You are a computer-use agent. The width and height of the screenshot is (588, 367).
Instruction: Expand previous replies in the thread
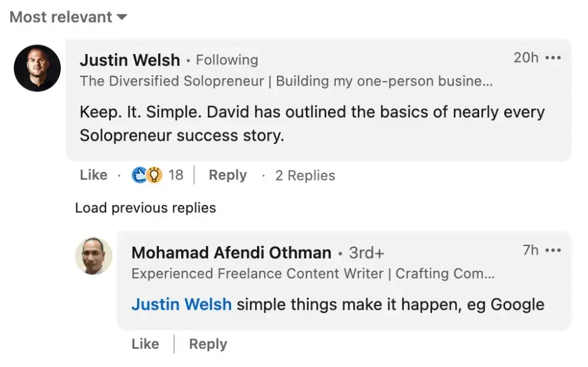tap(145, 208)
